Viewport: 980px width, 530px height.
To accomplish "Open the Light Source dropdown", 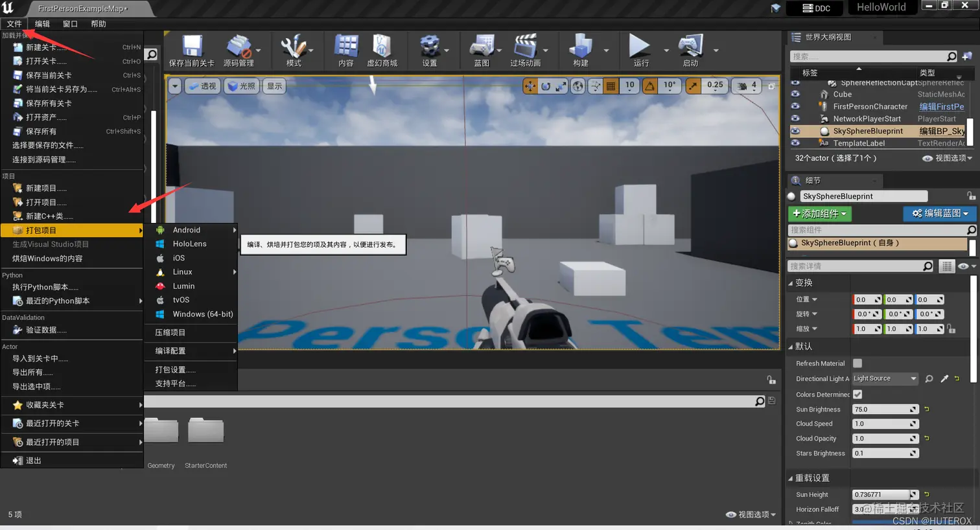I will 885,378.
